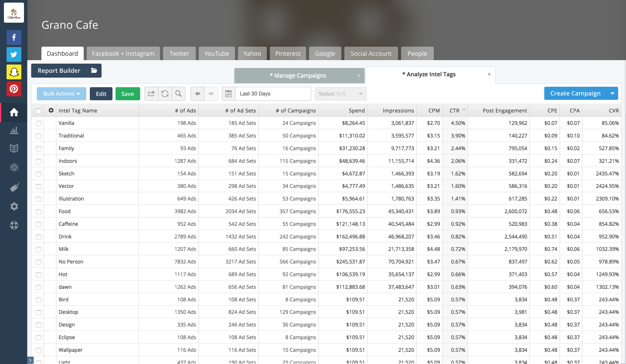Check the Family row checkbox
This screenshot has height=364, width=626.
(x=38, y=149)
